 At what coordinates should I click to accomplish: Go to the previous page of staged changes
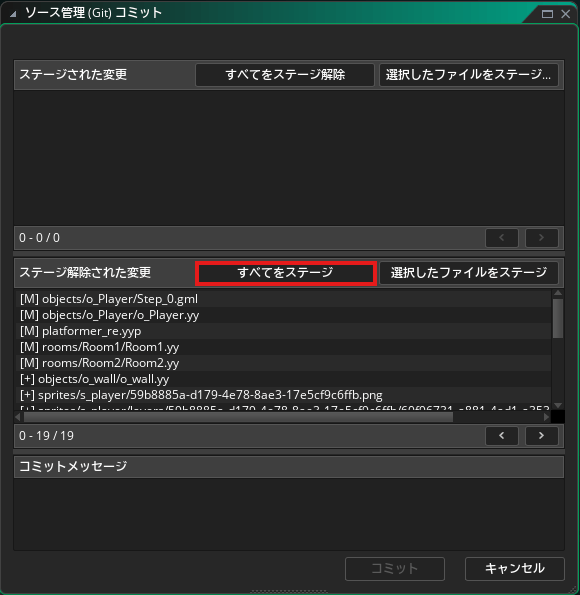tap(502, 238)
